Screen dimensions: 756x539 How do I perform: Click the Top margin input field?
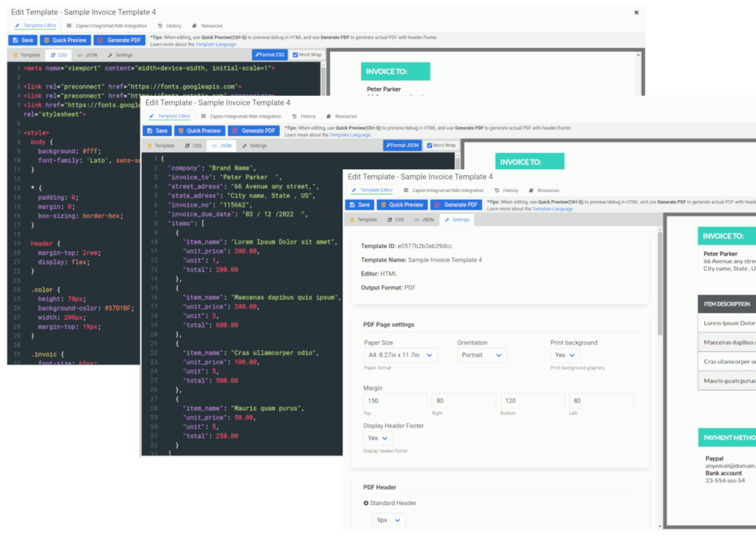point(396,401)
